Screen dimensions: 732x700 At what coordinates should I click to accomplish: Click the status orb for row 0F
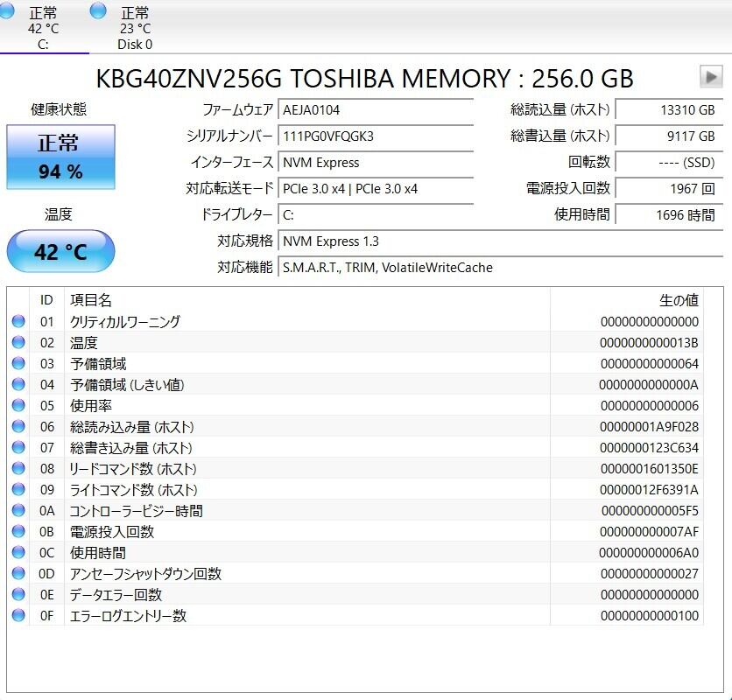[18, 615]
